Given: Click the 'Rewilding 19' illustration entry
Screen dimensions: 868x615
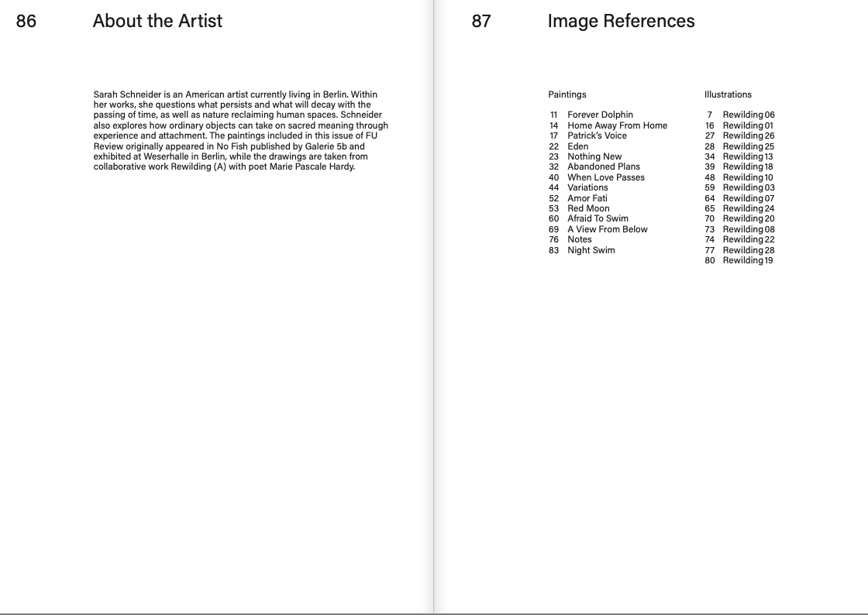Looking at the screenshot, I should pyautogui.click(x=748, y=260).
